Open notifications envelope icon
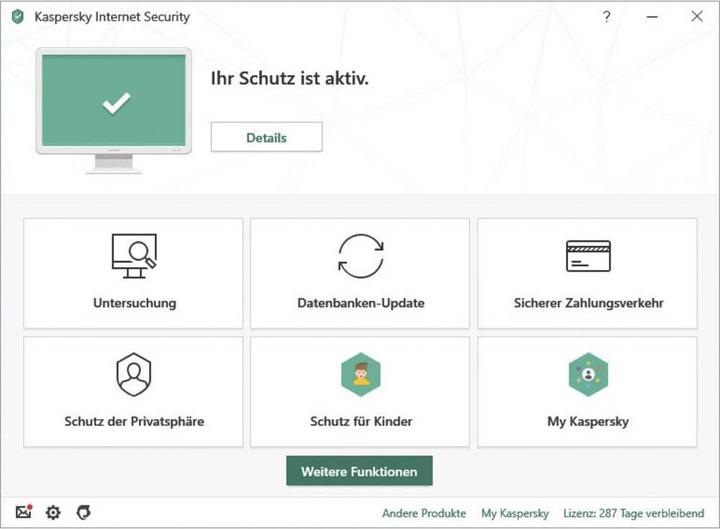This screenshot has width=720, height=529. [24, 512]
